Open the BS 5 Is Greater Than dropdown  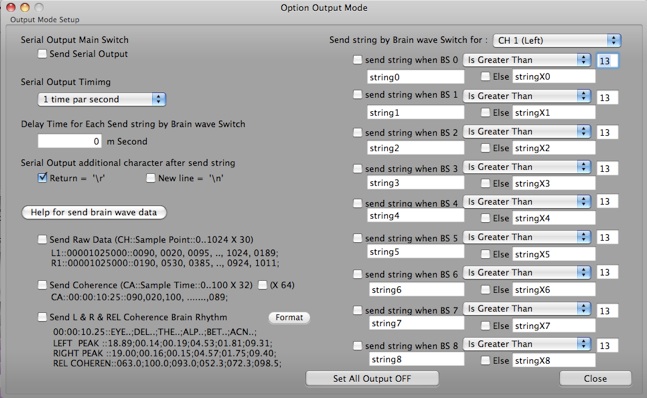click(x=527, y=237)
